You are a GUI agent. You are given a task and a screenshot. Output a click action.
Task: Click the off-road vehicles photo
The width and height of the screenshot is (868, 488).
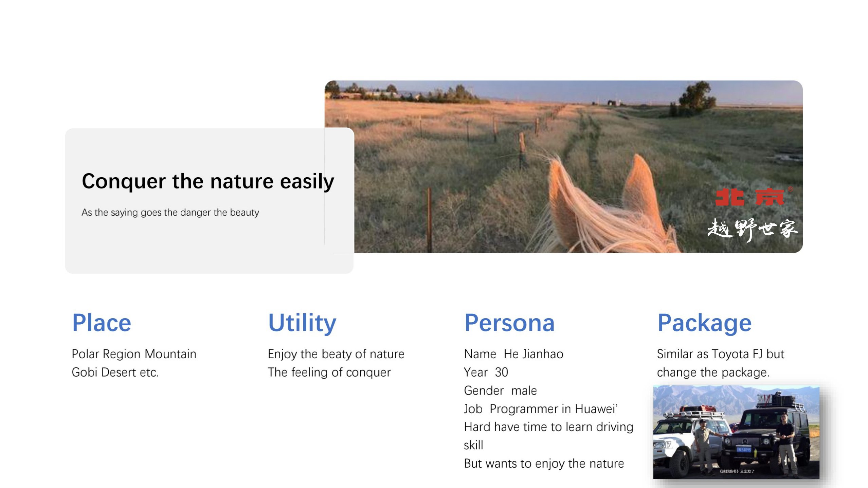[736, 432]
